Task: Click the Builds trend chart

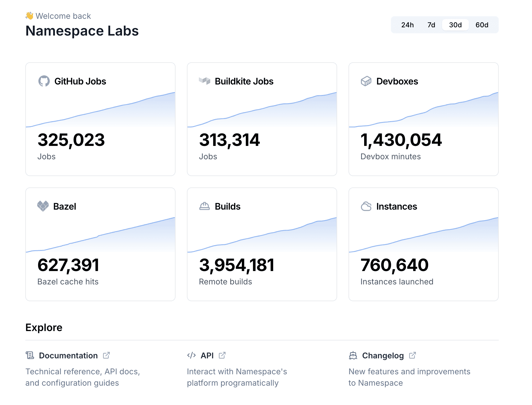Action: 262,235
